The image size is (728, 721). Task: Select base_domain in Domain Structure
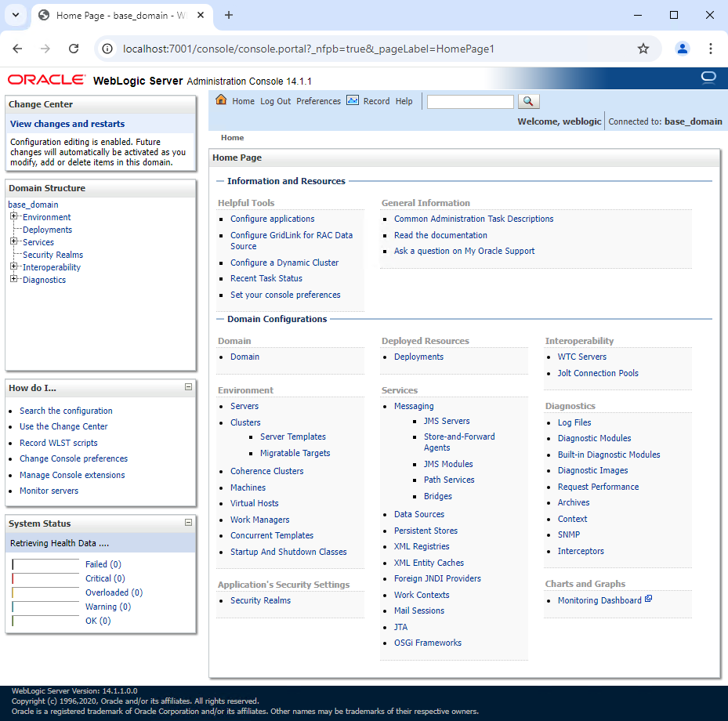[x=33, y=205]
